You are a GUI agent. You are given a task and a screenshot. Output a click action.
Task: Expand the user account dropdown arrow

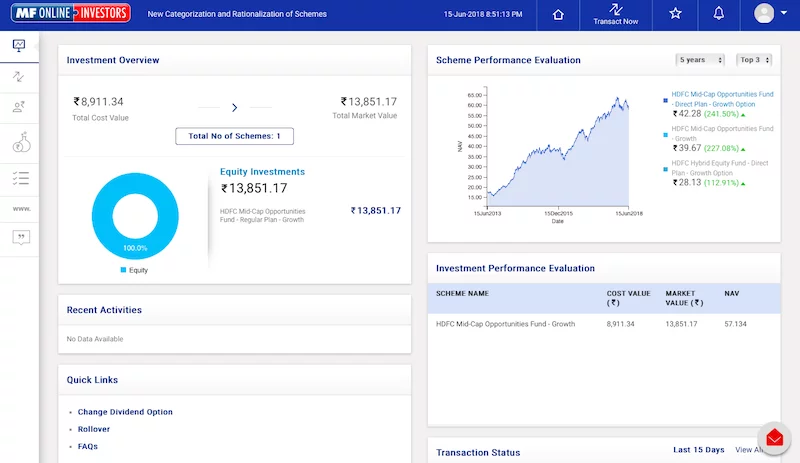[784, 13]
